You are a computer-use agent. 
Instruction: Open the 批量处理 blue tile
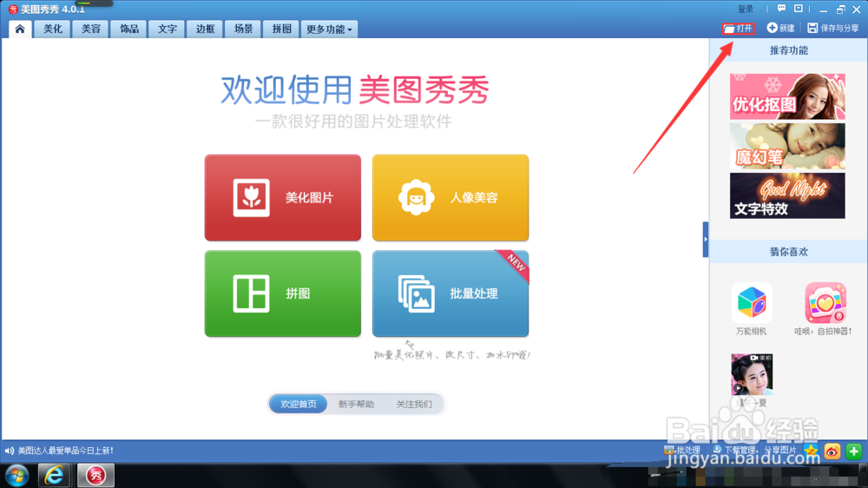point(450,293)
